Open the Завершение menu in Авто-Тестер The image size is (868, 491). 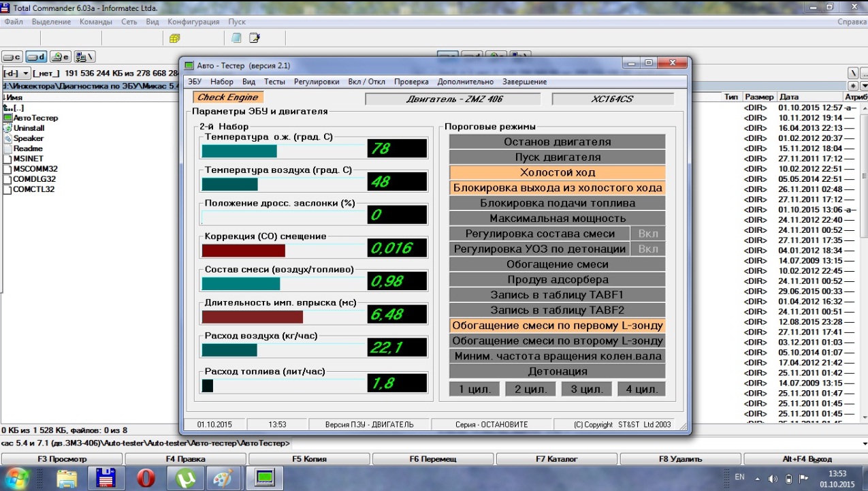pos(525,82)
